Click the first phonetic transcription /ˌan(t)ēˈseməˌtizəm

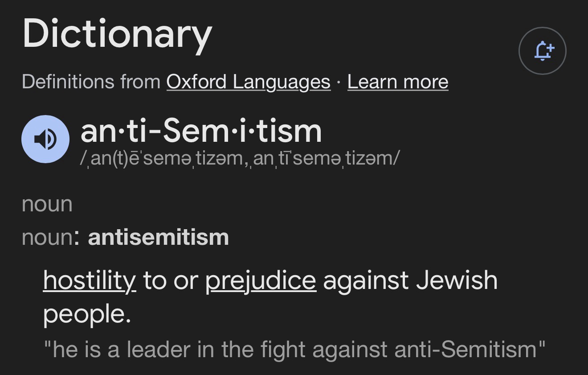click(x=160, y=158)
